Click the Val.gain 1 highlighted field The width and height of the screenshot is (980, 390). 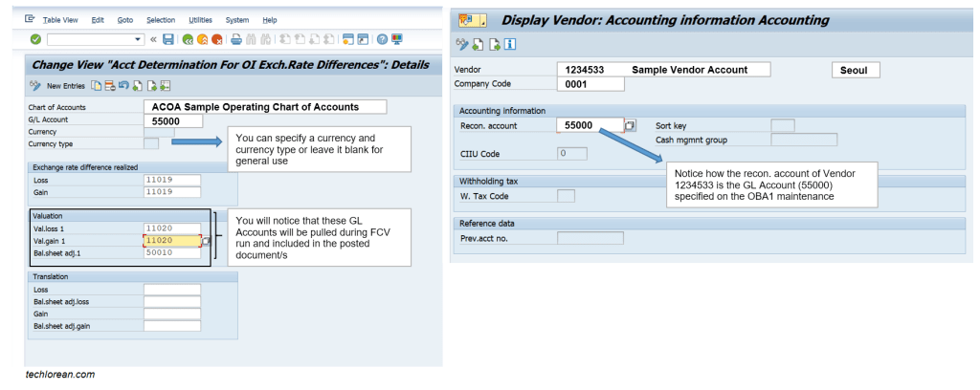point(172,241)
